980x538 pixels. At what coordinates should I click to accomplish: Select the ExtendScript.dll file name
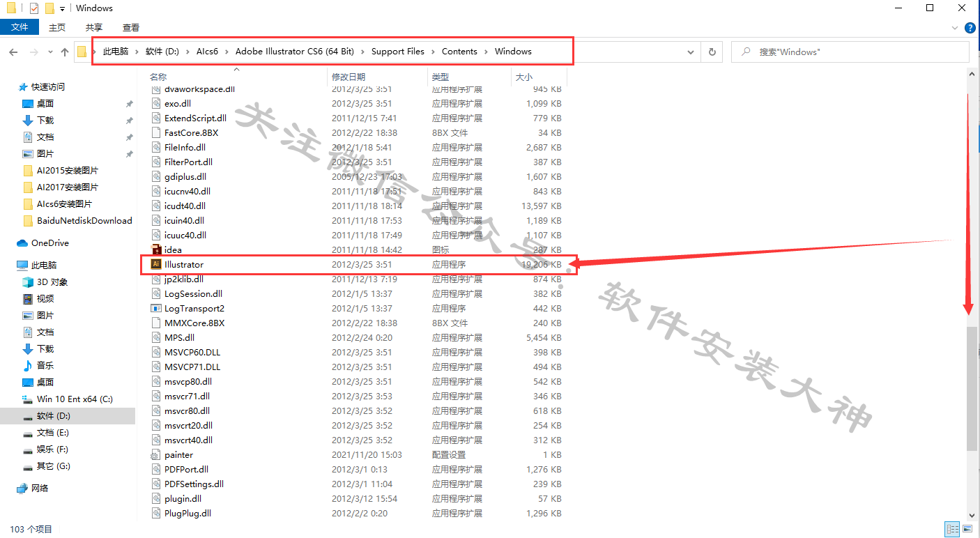(x=195, y=118)
